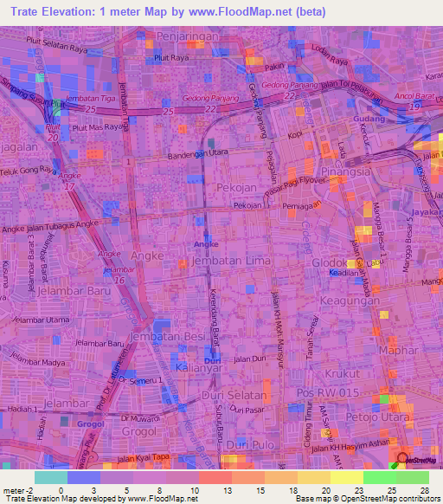Click the Pos RW 015 label
This screenshot has width=443, height=504.
[328, 392]
